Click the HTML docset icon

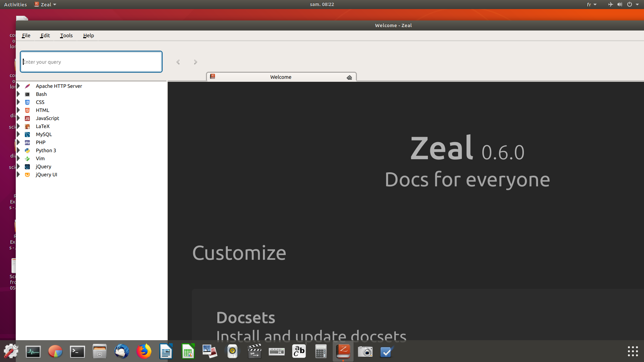click(28, 110)
